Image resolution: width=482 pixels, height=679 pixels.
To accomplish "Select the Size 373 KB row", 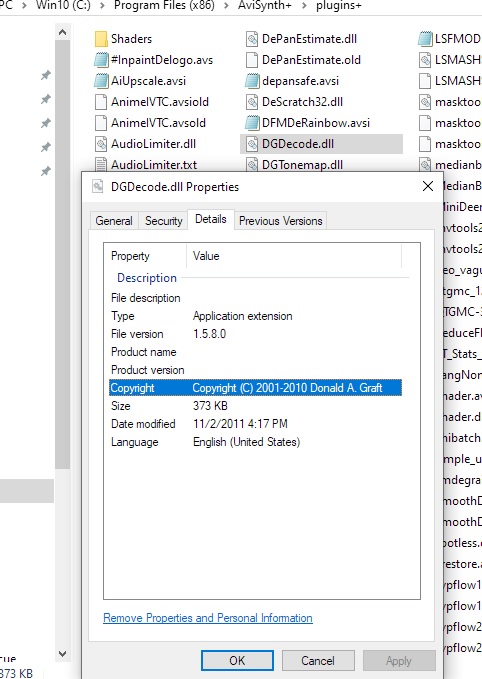I will click(255, 406).
